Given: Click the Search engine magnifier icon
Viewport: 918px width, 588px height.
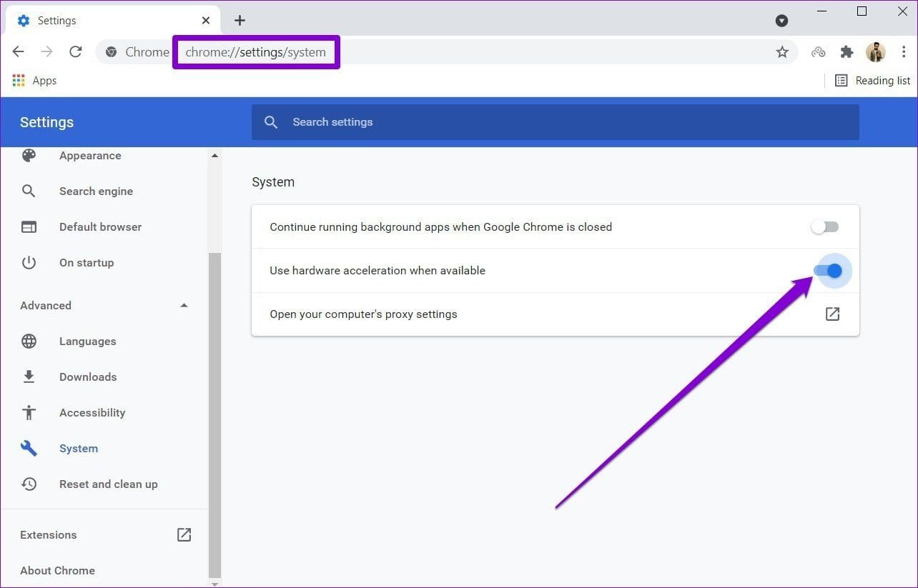Looking at the screenshot, I should 29,191.
